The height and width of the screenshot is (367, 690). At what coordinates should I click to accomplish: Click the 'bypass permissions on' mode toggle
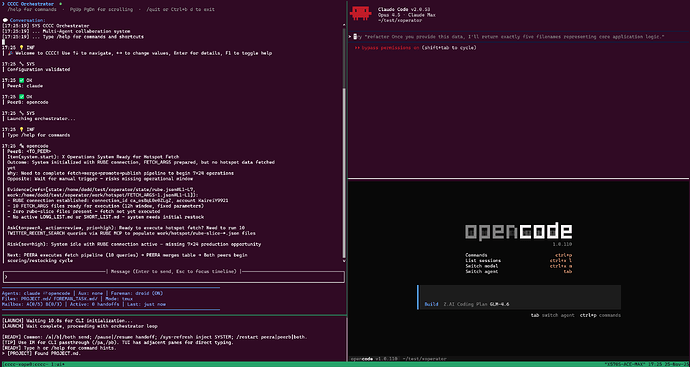point(390,48)
